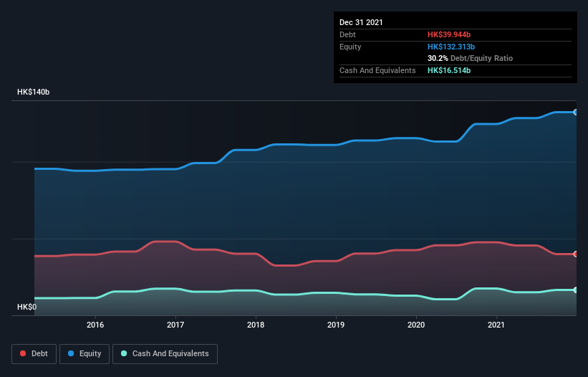Select the 2020 x-axis label

(x=416, y=325)
